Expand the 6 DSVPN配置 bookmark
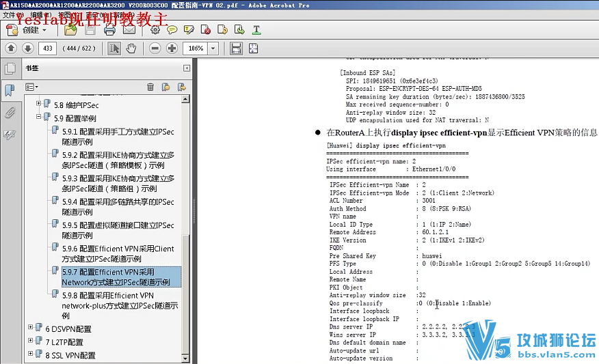This screenshot has height=364, width=599. pyautogui.click(x=30, y=327)
